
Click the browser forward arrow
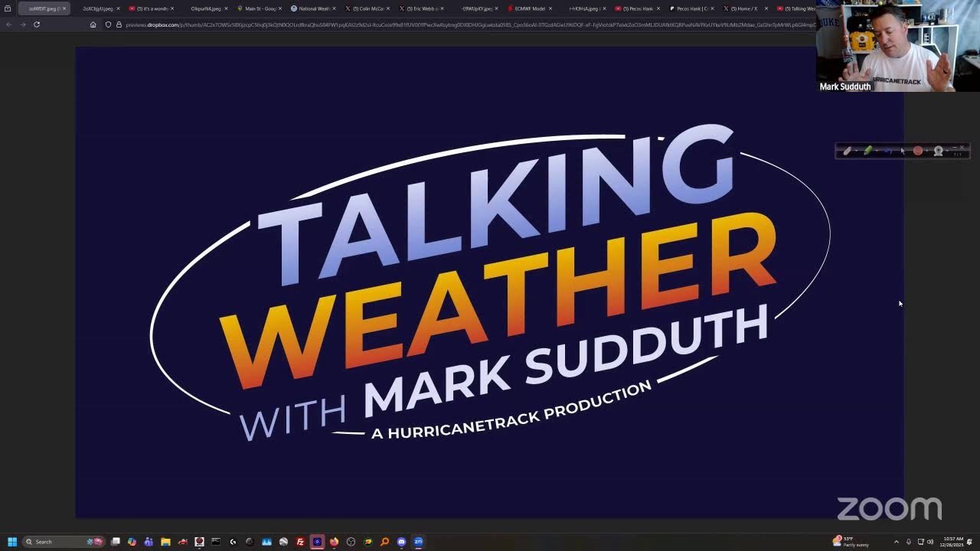click(22, 24)
